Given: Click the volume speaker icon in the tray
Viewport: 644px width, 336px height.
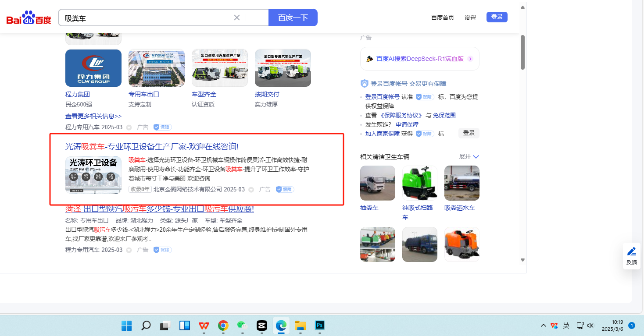Looking at the screenshot, I should point(590,325).
